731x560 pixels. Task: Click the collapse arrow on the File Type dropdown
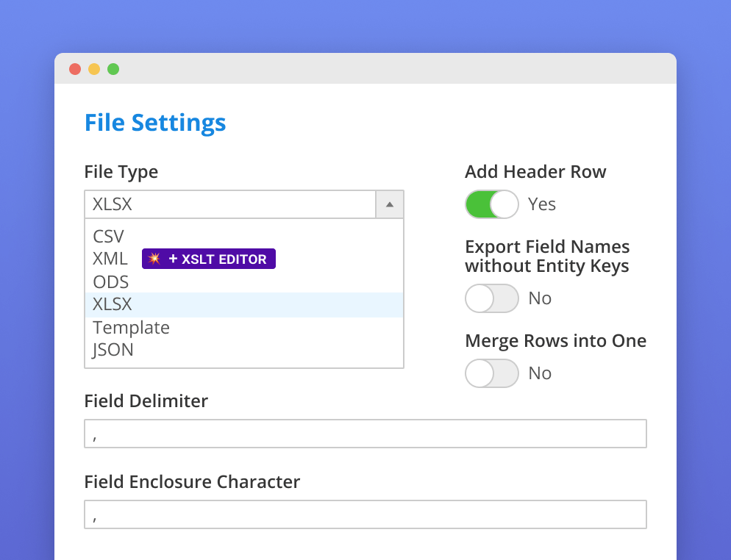point(389,204)
